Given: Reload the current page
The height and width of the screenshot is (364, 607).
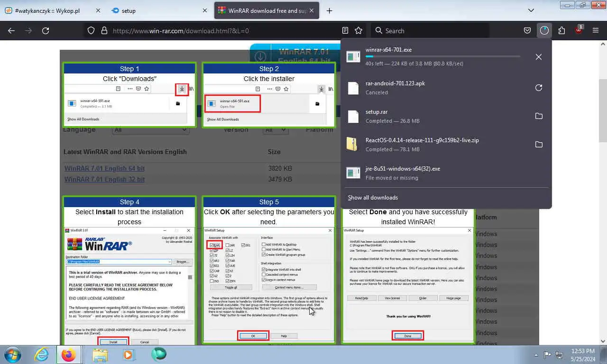Looking at the screenshot, I should point(46,30).
